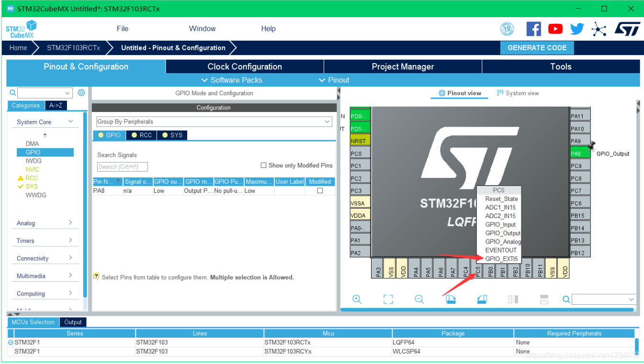Viewport: 644px width, 364px height.
Task: Click the fit-to-screen frame icon
Action: pyautogui.click(x=388, y=299)
